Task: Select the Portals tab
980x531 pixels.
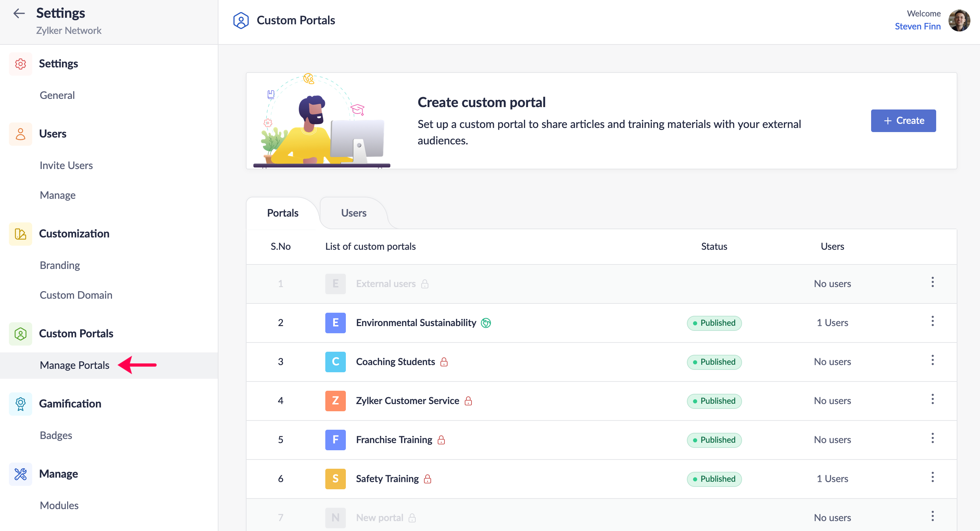Action: coord(282,213)
